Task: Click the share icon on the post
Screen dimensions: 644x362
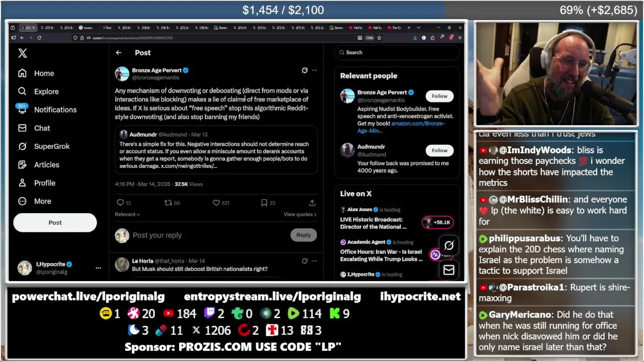Action: tap(312, 203)
